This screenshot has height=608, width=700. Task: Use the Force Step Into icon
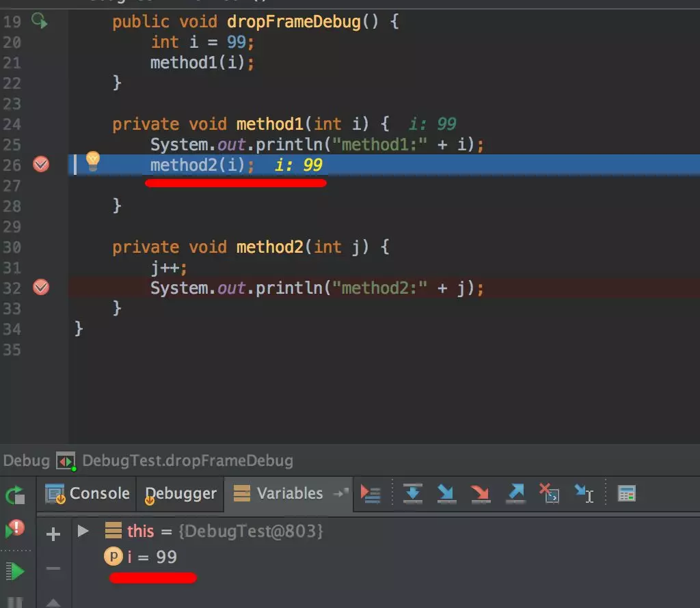[x=481, y=494]
